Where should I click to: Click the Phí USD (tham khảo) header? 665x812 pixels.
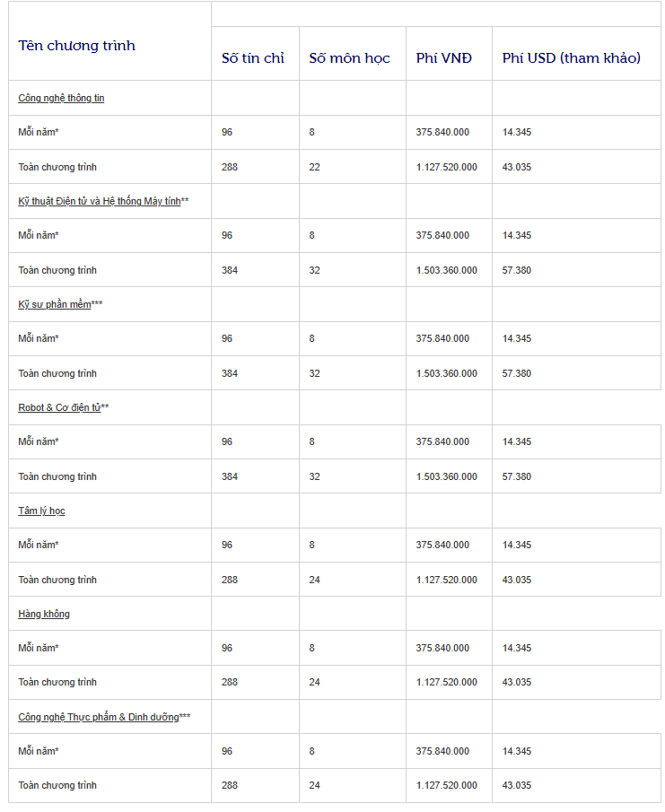571,58
